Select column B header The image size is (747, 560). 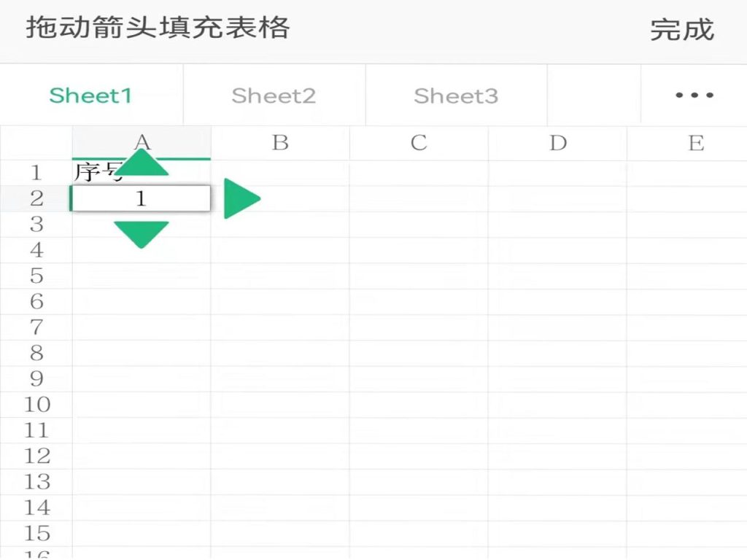[x=280, y=143]
